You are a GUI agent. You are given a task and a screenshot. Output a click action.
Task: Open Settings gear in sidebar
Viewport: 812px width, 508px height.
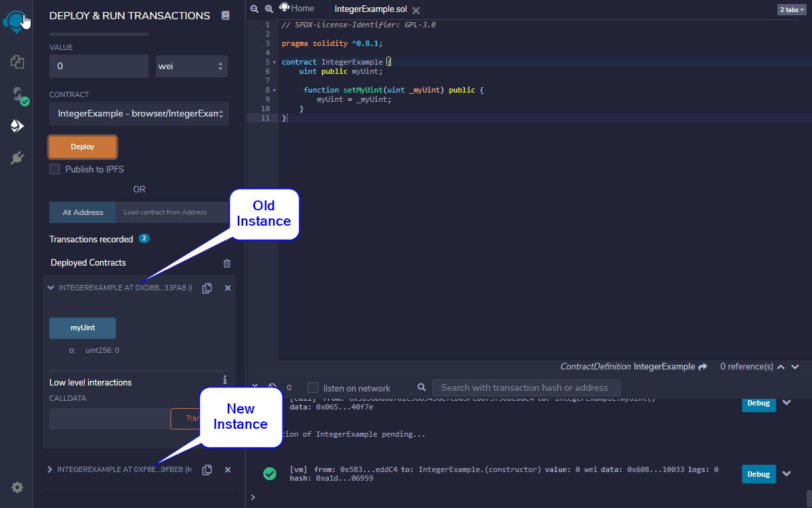tap(17, 487)
